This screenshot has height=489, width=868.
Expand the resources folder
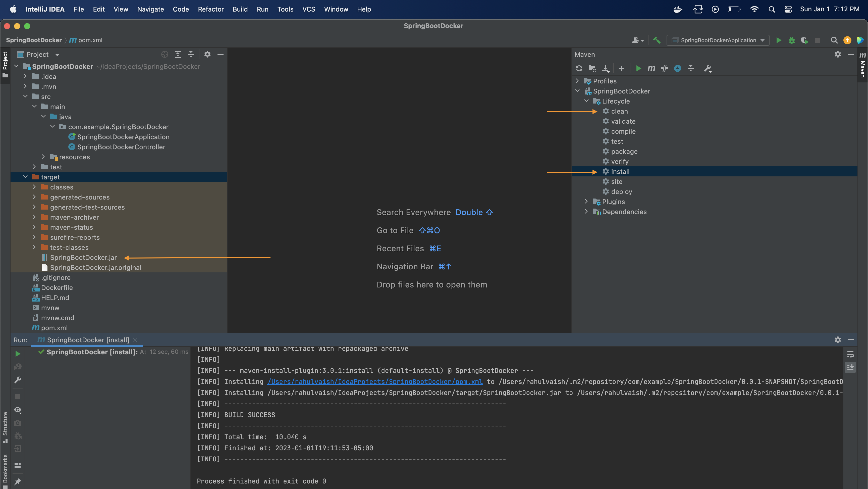click(x=43, y=157)
